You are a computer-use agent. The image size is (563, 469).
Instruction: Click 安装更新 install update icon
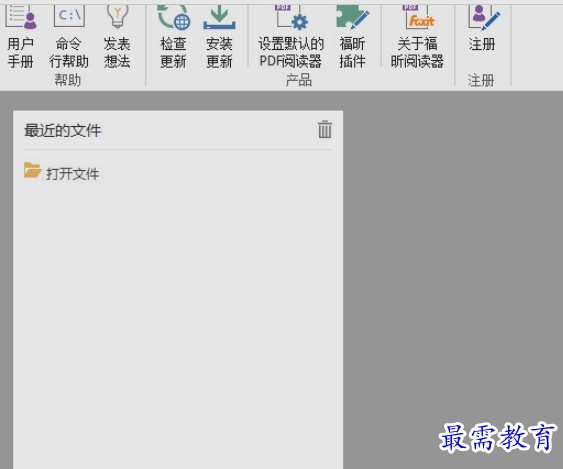coord(219,17)
